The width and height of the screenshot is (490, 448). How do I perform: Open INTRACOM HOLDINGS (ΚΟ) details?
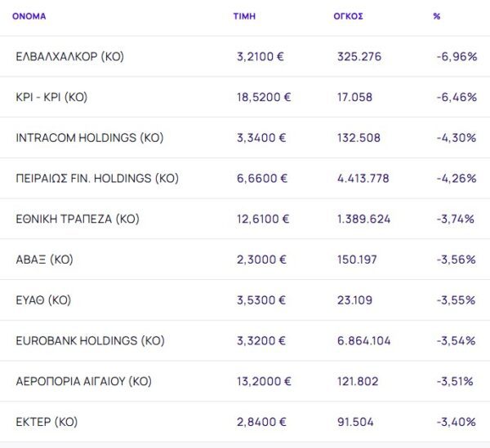pos(89,138)
